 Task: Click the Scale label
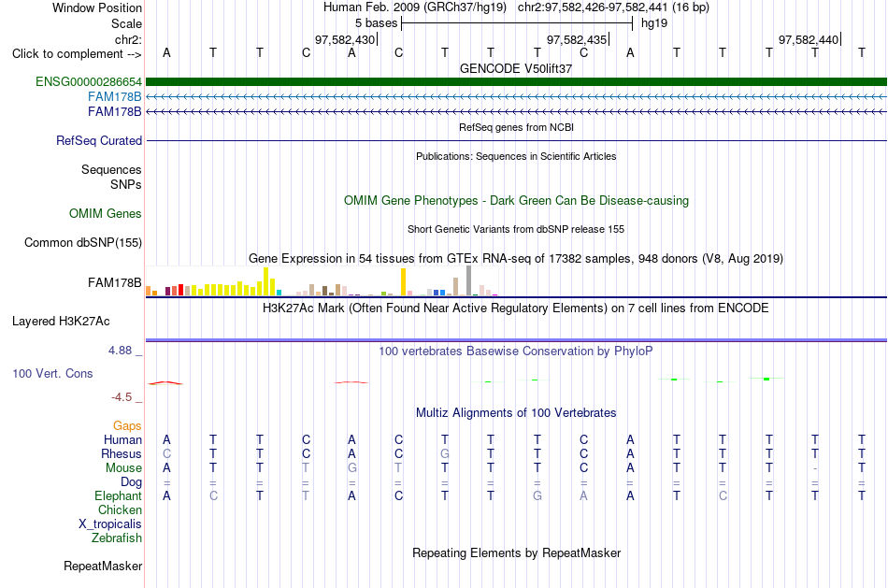(126, 23)
